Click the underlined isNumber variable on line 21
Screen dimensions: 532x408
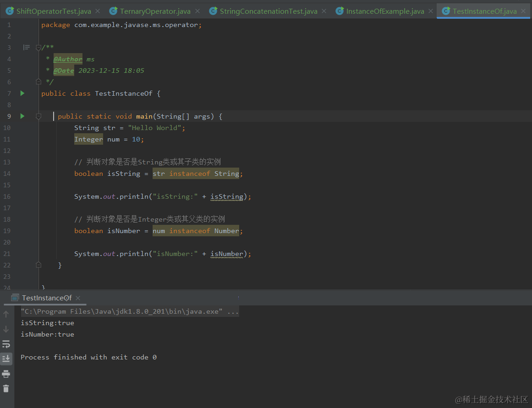tap(227, 254)
